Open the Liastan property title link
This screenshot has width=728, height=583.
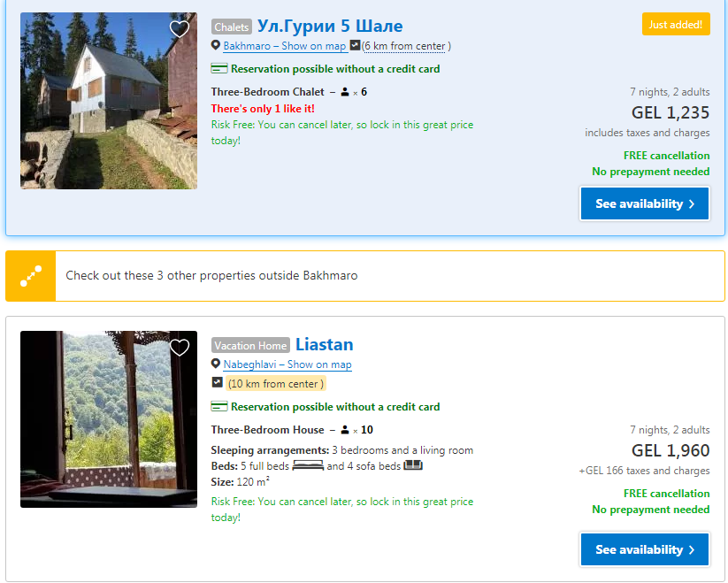[x=324, y=344]
